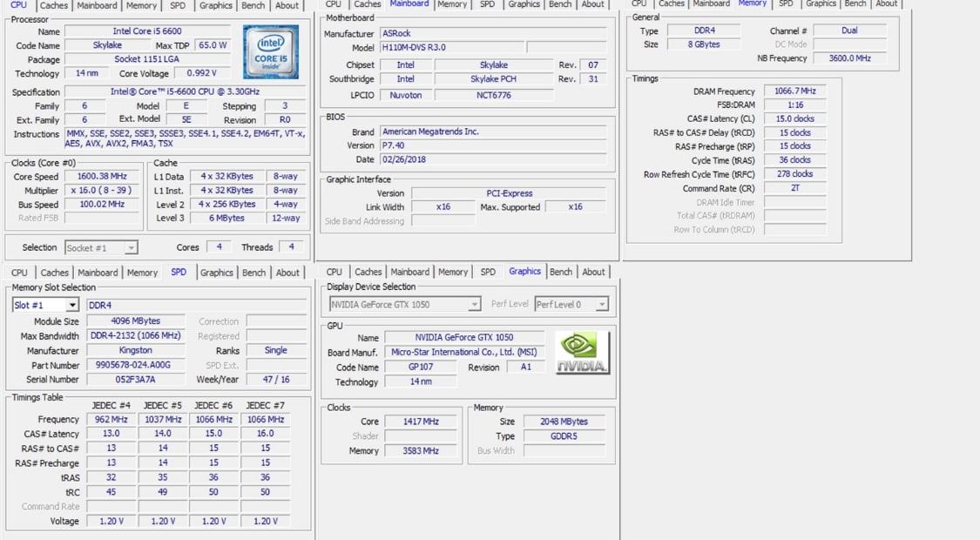Click the NVIDIA logo in Graphics window
Screen dimensions: 980x540
point(582,353)
